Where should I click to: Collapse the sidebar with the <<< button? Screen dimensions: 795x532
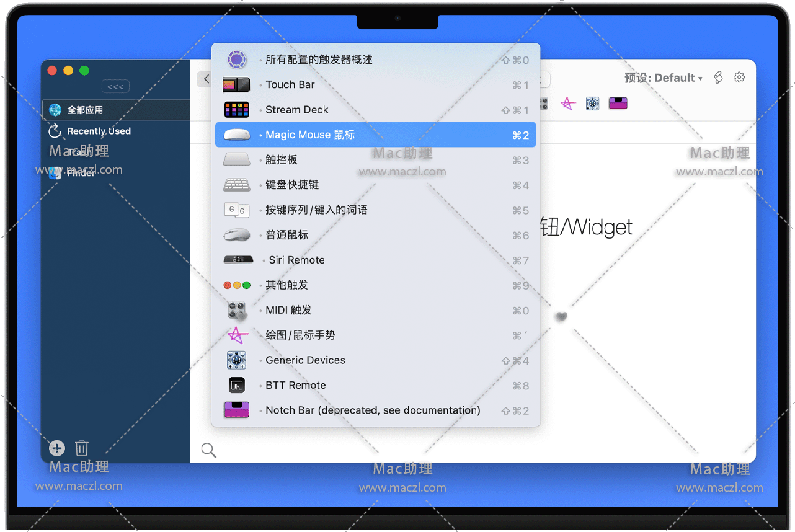[115, 87]
